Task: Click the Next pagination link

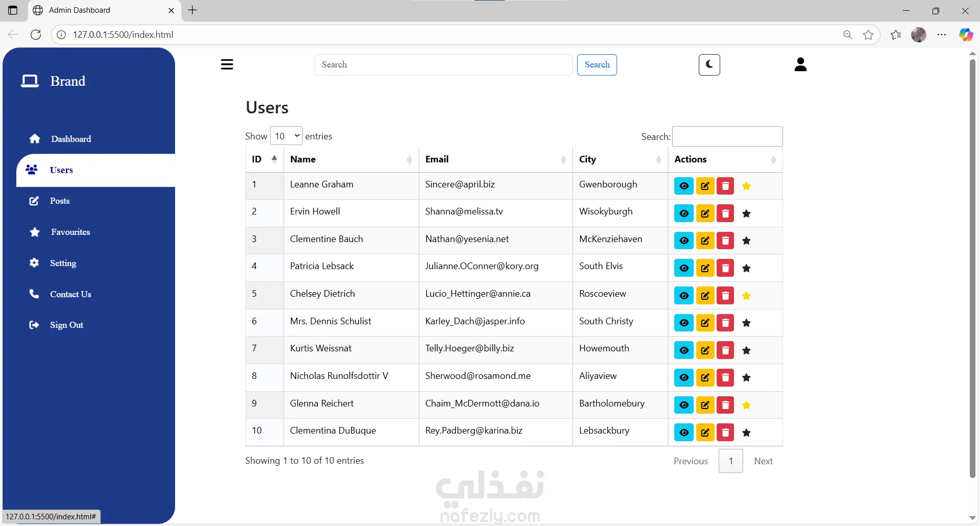Action: [763, 461]
